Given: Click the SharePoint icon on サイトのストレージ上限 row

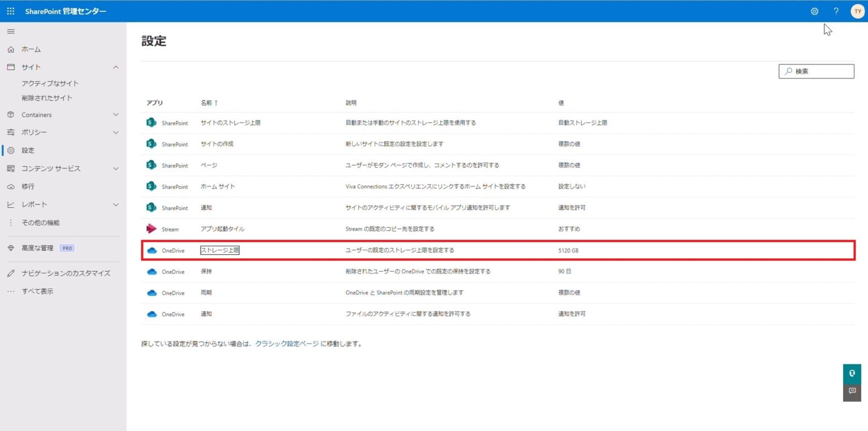Looking at the screenshot, I should (x=151, y=123).
